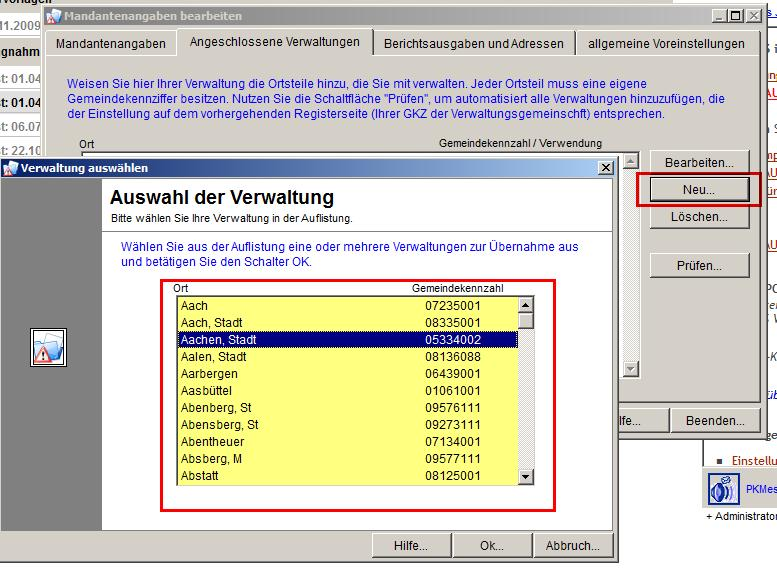
Task: Confirm selection with the Ok... button
Action: coord(491,546)
